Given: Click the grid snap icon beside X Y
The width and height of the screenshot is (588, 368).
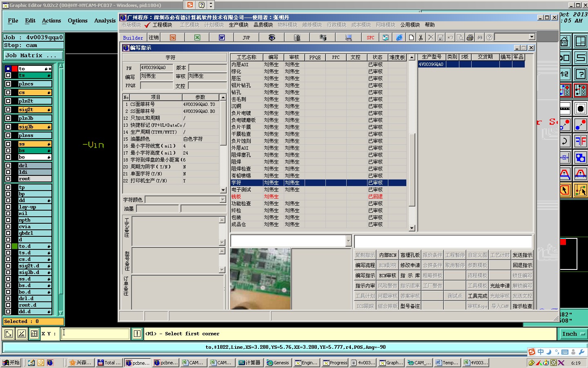Looking at the screenshot, I should (34, 334).
